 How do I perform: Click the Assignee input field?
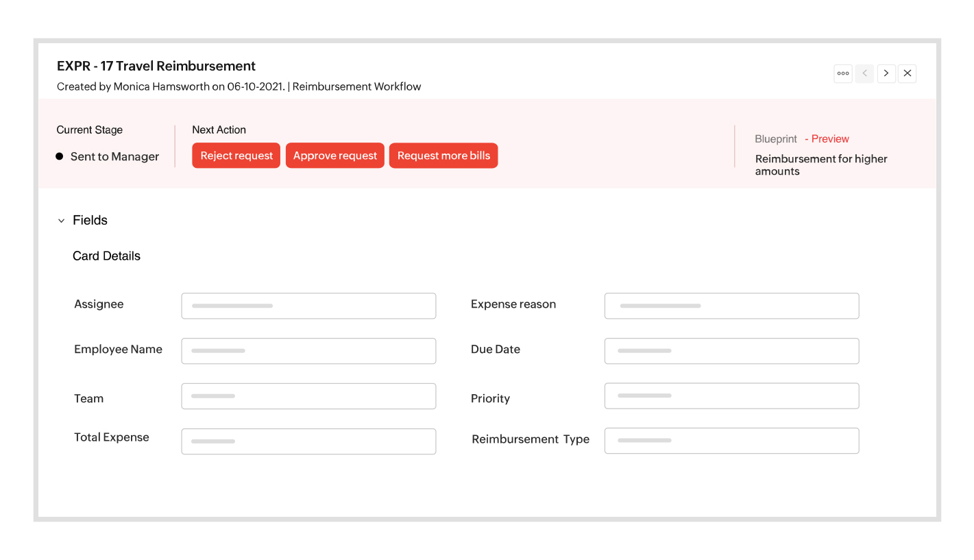pyautogui.click(x=308, y=306)
